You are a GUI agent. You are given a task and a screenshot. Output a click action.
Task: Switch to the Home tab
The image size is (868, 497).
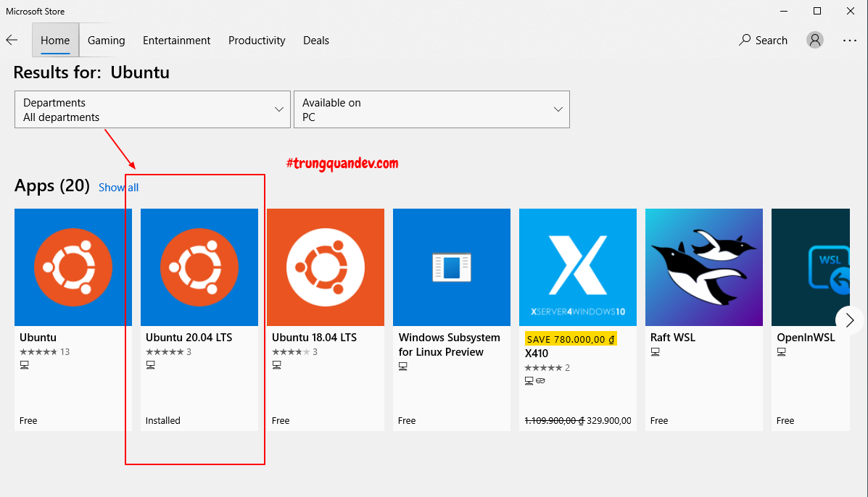pos(55,41)
